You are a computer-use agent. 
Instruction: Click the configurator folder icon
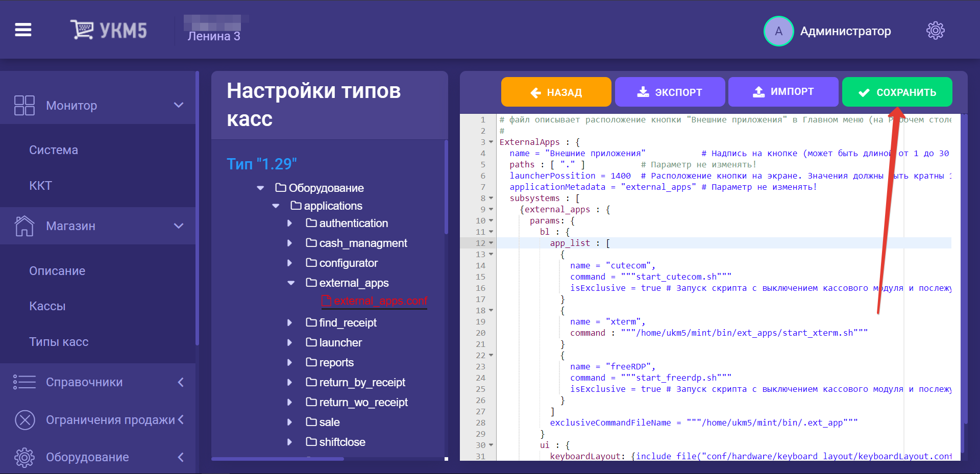coord(311,262)
